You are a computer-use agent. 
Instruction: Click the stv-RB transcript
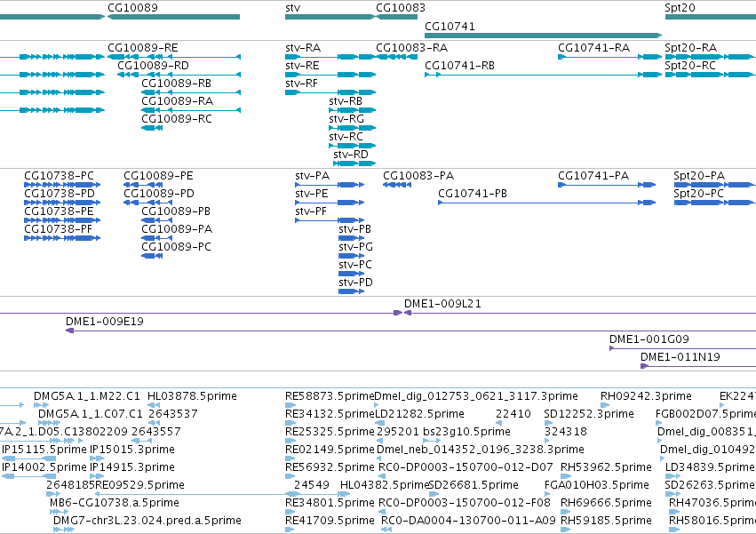coord(352,110)
